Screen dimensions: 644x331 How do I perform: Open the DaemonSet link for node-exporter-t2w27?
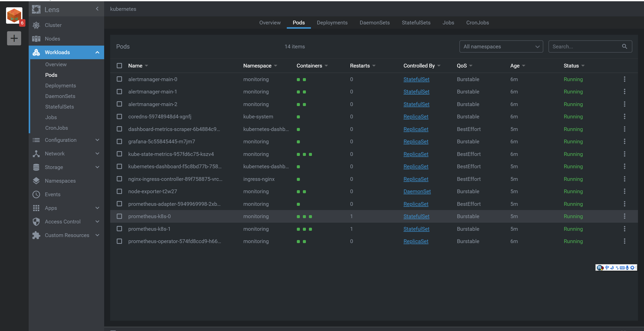[417, 191]
